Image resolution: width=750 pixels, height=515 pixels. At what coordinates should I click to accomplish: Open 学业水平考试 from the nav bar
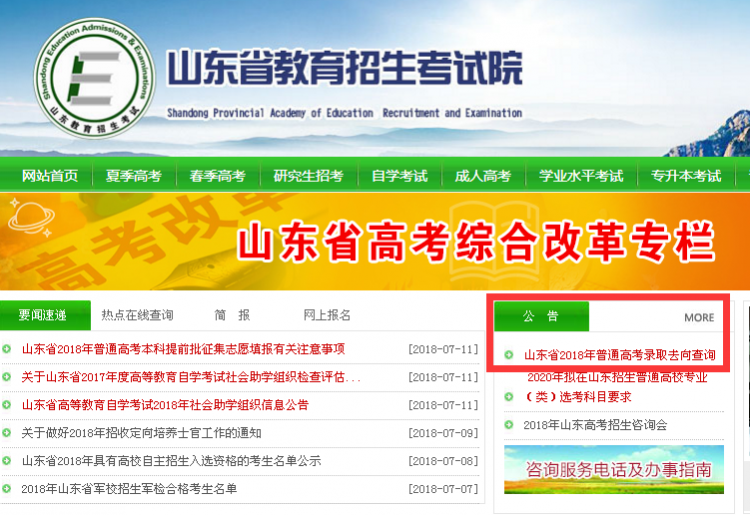click(581, 176)
